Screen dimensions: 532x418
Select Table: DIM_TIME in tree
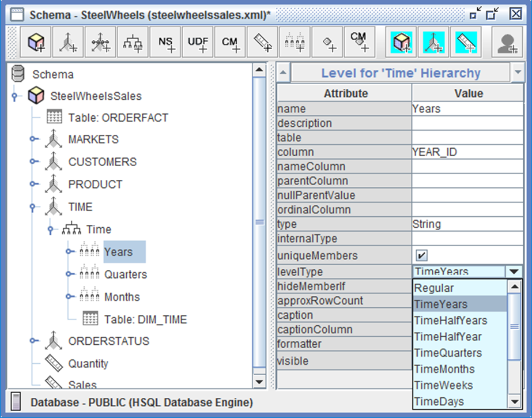(145, 319)
